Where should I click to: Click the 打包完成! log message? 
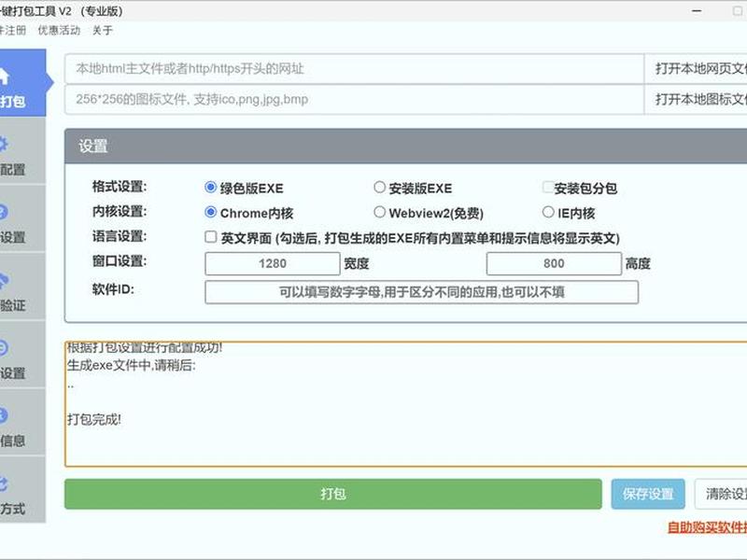coord(94,419)
